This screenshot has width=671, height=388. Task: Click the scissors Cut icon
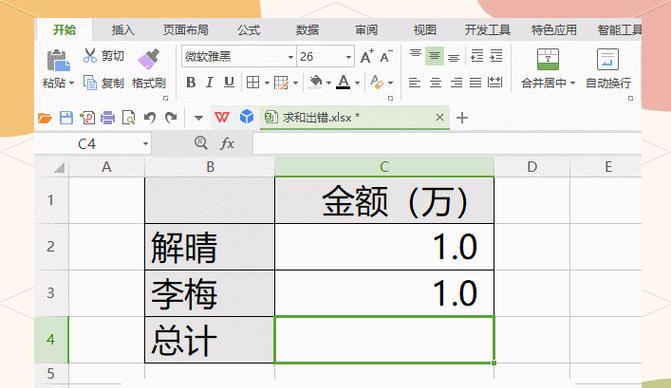point(90,56)
